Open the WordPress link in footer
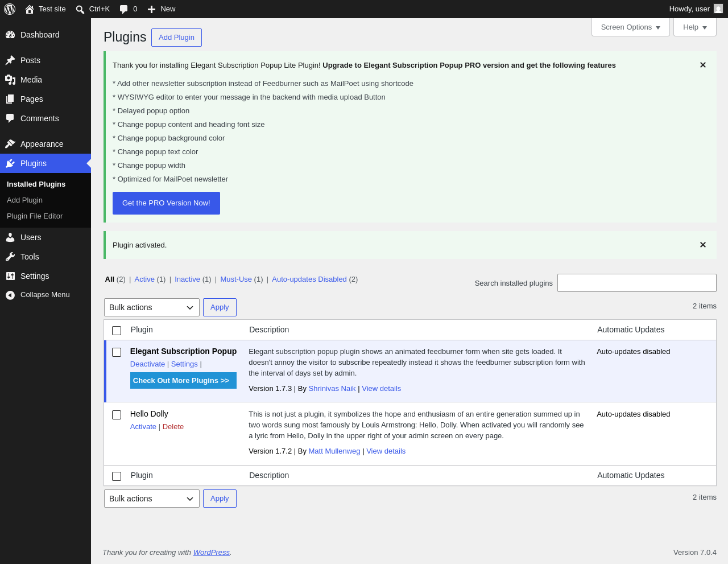The image size is (728, 564). click(x=212, y=553)
